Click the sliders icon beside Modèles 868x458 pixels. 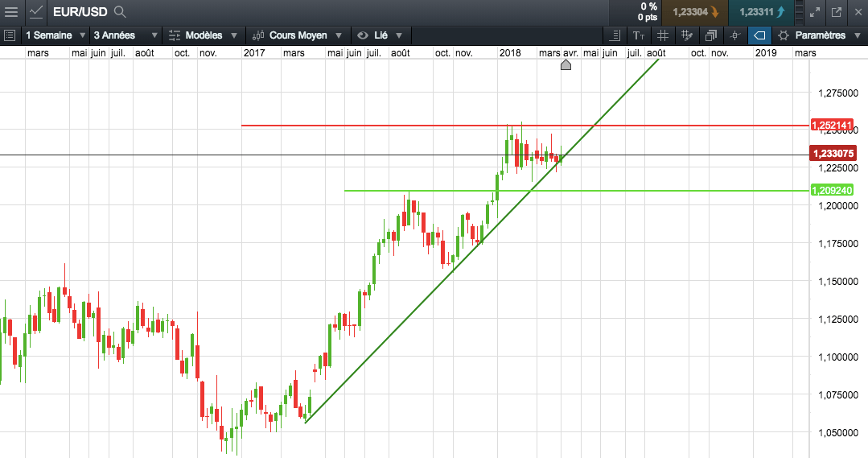(x=175, y=35)
